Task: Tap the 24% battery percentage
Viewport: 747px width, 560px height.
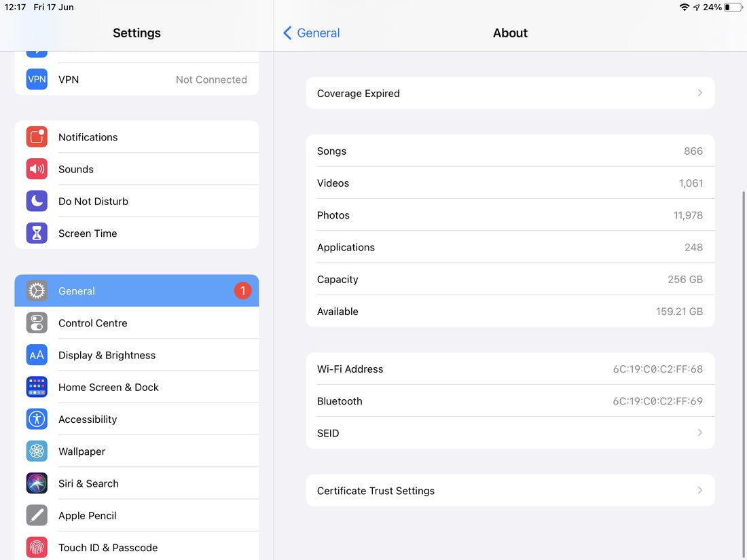Action: (x=712, y=7)
